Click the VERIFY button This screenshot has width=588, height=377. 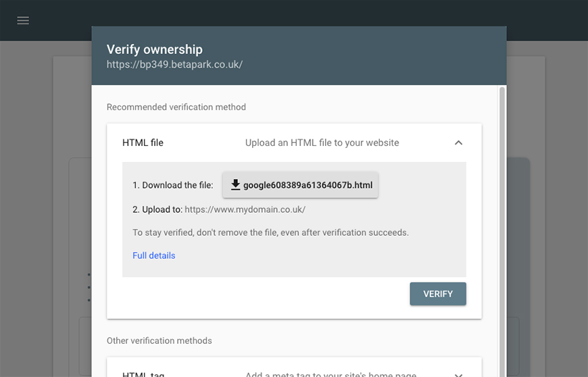click(438, 294)
